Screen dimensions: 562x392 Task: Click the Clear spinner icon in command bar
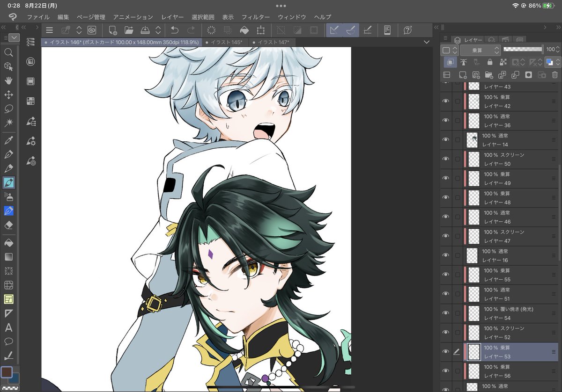(211, 30)
